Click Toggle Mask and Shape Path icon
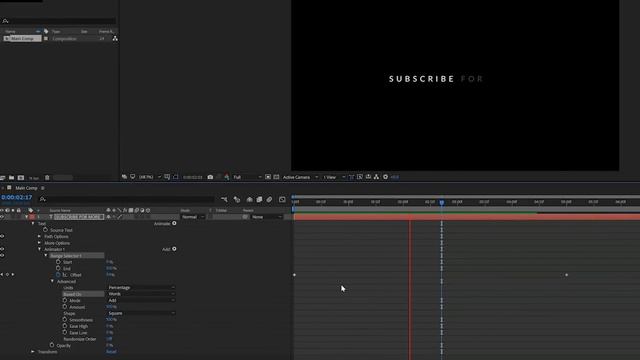The height and width of the screenshot is (360, 640). point(176,177)
